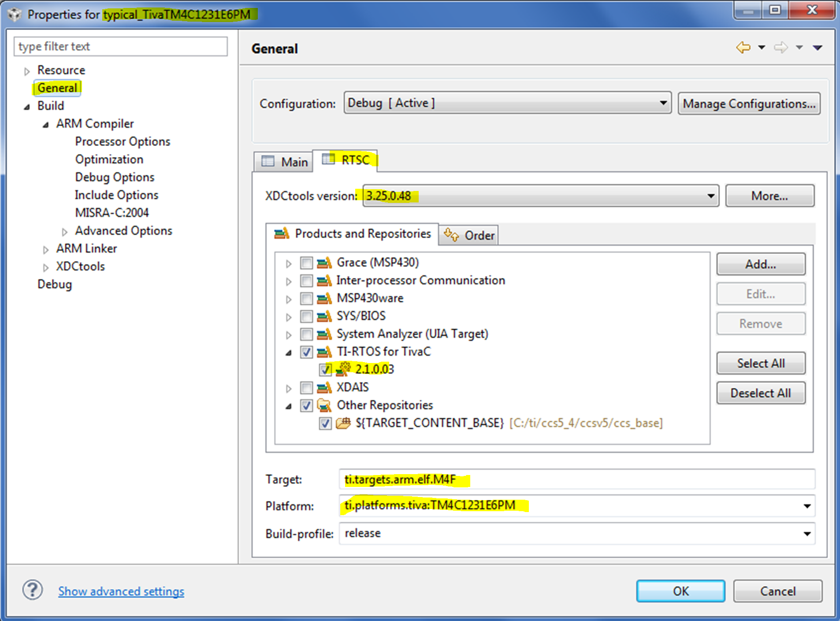Click the RTSC tab table icon
840x621 pixels.
pos(328,159)
